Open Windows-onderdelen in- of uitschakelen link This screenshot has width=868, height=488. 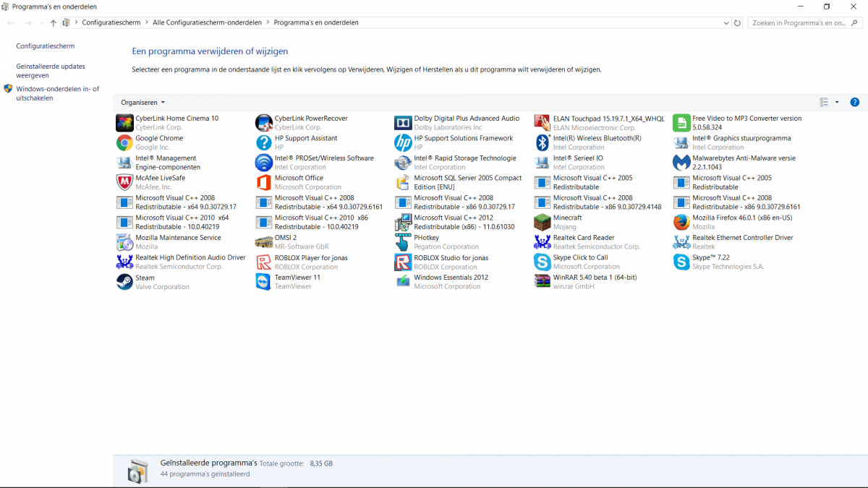pos(58,93)
